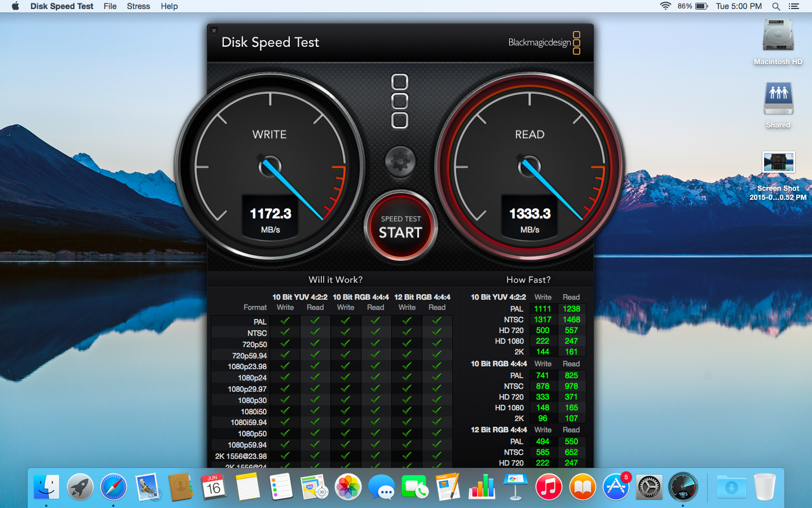Click the 720p59.94 format row label

[249, 356]
